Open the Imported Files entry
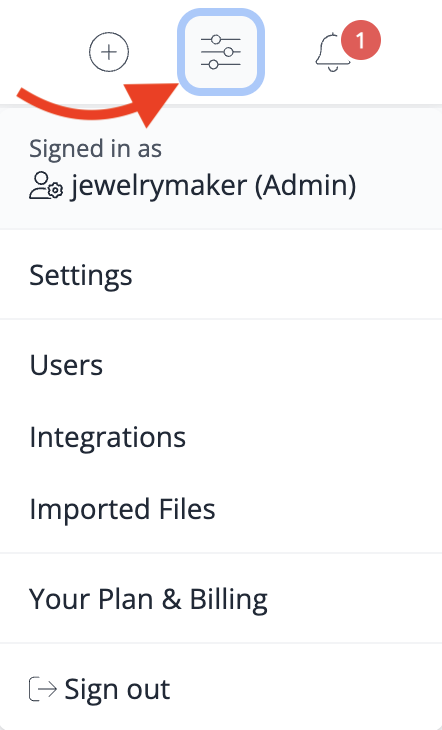This screenshot has height=730, width=442. tap(221, 508)
